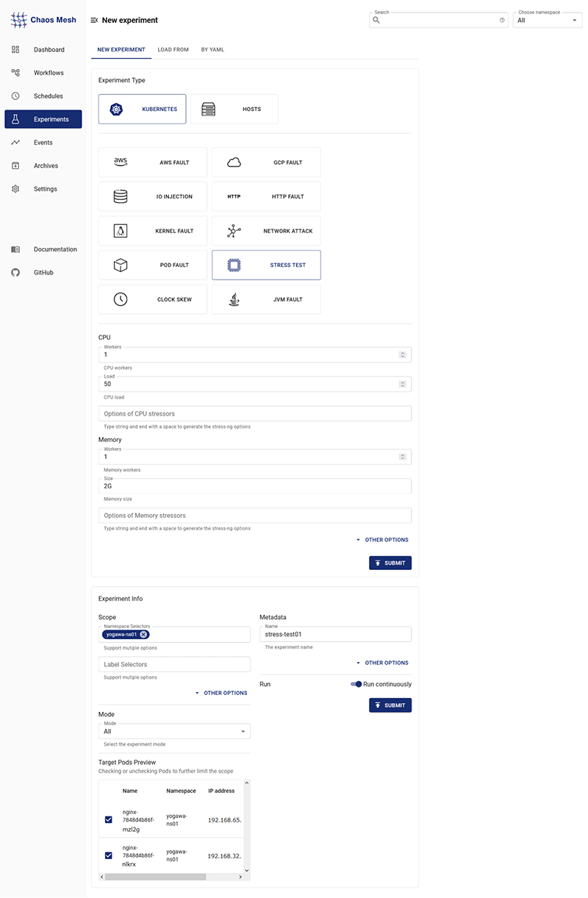Image resolution: width=588 pixels, height=898 pixels.
Task: Click the HTTP text icon
Action: pos(234,196)
